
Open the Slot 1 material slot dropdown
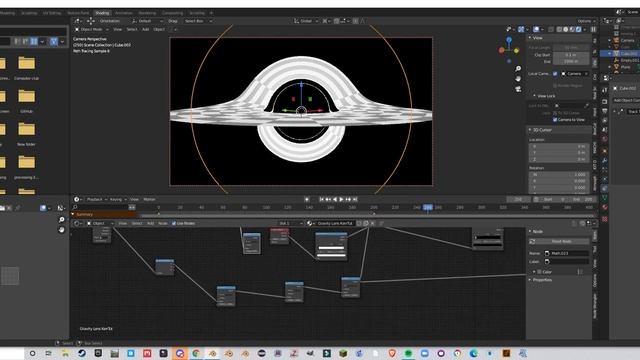(291, 224)
